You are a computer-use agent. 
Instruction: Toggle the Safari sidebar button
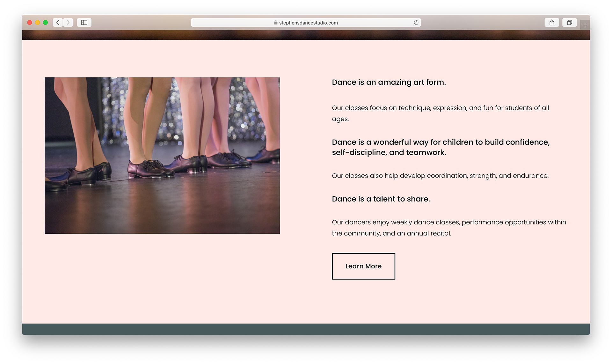point(84,22)
